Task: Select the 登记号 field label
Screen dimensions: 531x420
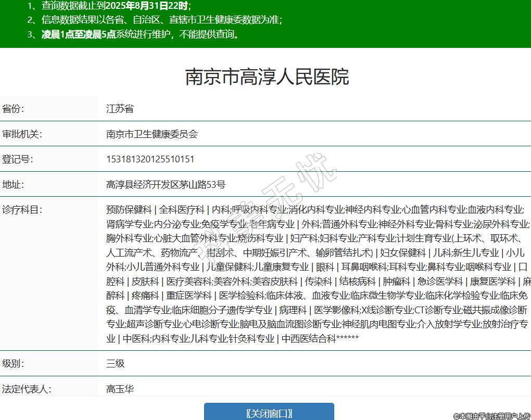Action: (18, 159)
